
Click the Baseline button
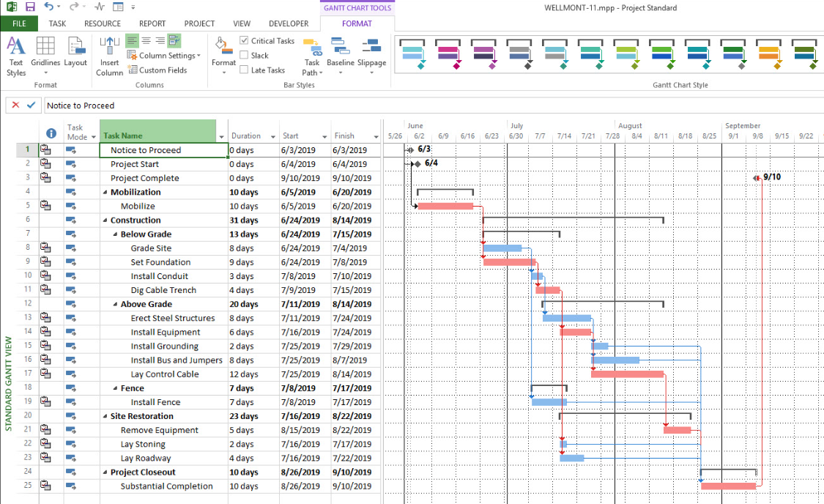[341, 56]
